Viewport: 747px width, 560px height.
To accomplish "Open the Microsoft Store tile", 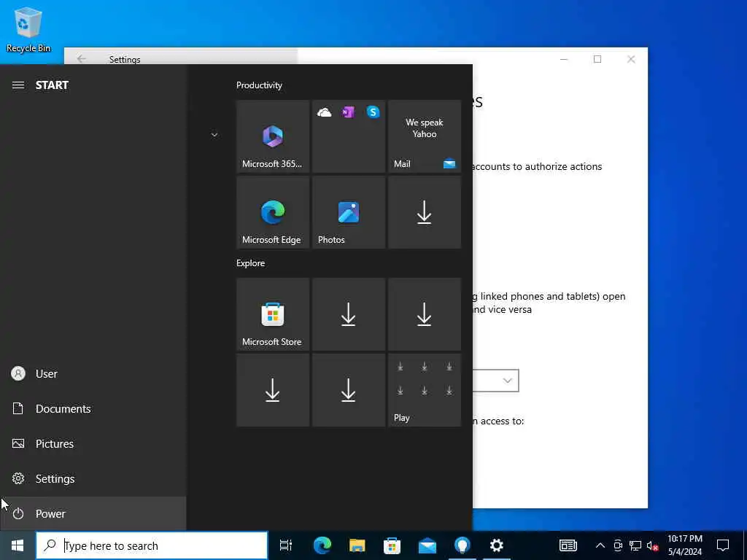I will click(x=273, y=314).
